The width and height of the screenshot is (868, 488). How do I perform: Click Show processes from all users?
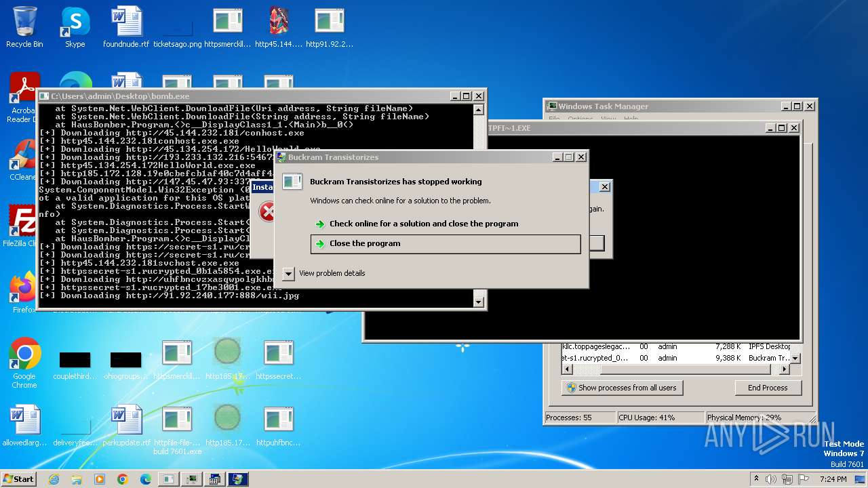pyautogui.click(x=622, y=388)
